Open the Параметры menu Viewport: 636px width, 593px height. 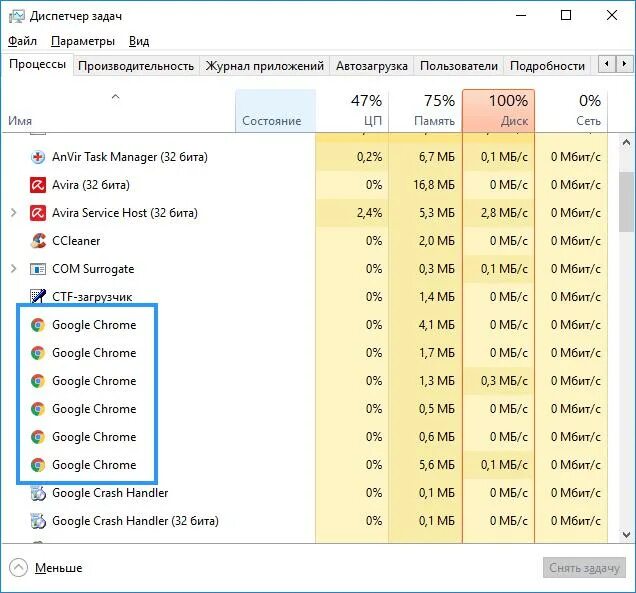coord(83,41)
